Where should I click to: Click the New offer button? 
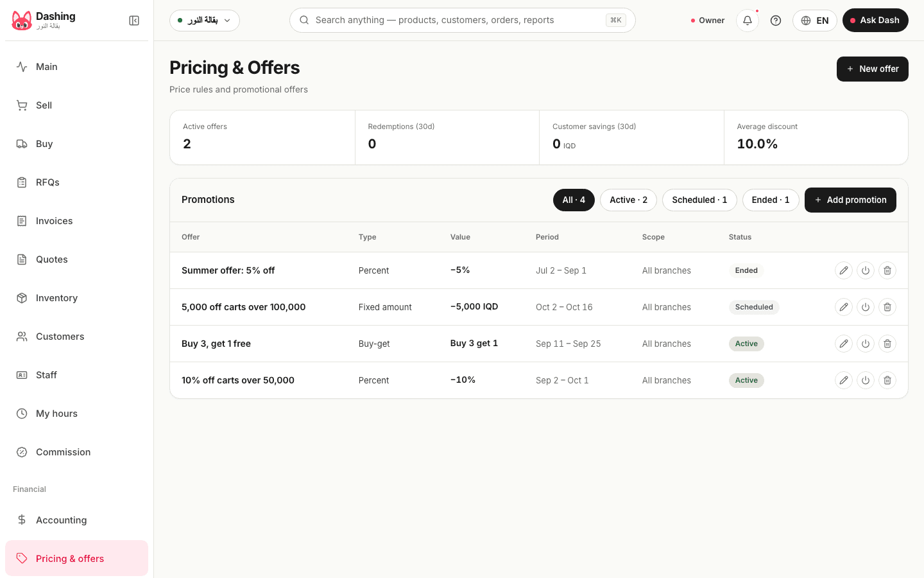pos(873,69)
